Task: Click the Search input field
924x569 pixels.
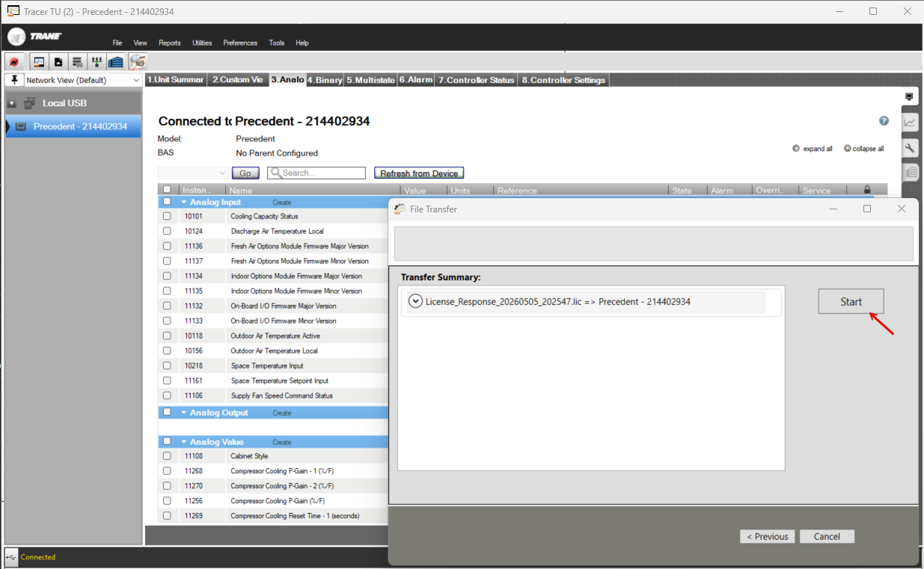Action: coord(316,173)
